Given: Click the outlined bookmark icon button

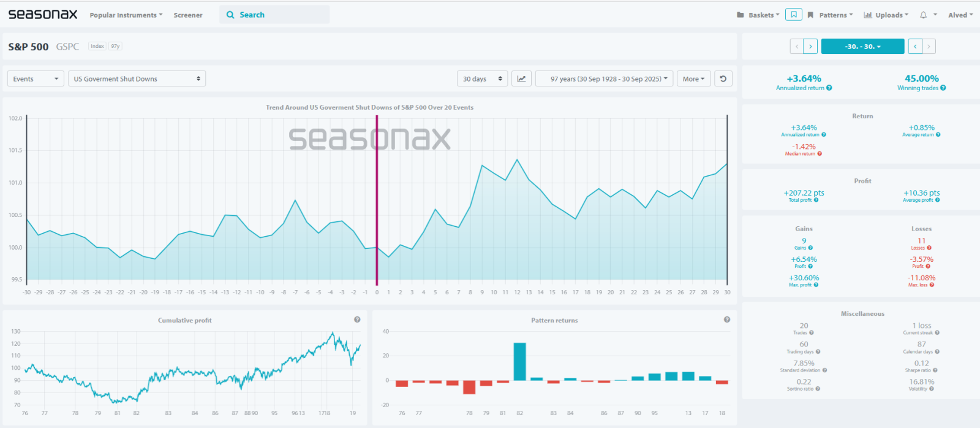Looking at the screenshot, I should [794, 15].
